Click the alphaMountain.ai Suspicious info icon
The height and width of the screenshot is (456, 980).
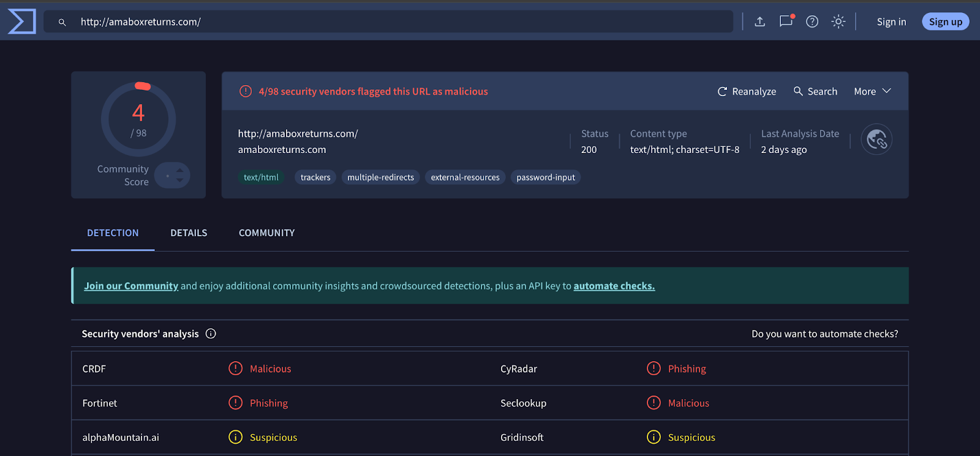point(236,437)
